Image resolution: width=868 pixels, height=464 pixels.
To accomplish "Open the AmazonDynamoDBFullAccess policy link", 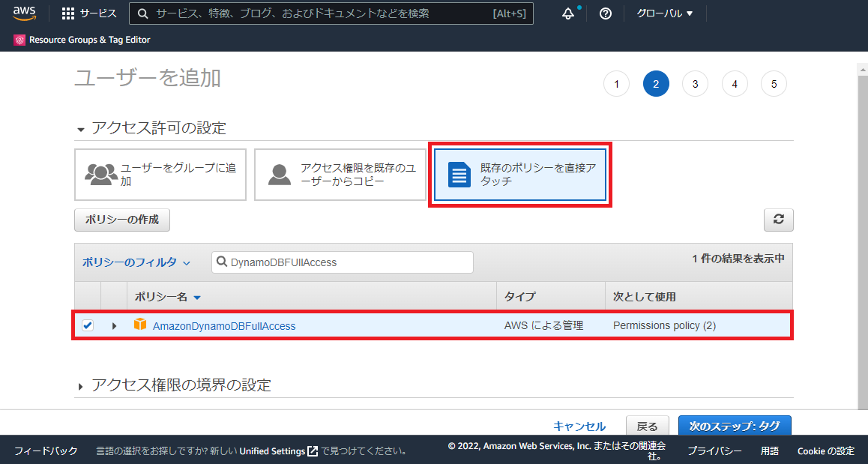I will pos(224,326).
